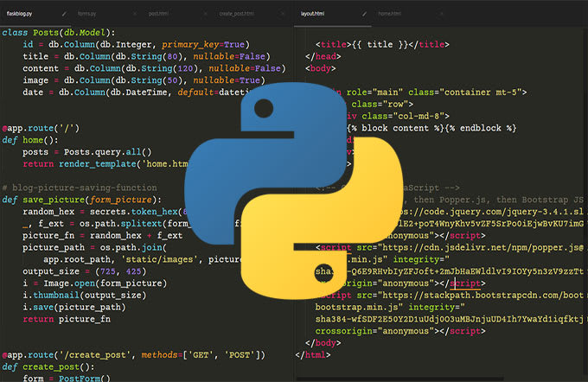Click the '</body>' closing tag
This screenshot has width=588, height=382.
(323, 343)
